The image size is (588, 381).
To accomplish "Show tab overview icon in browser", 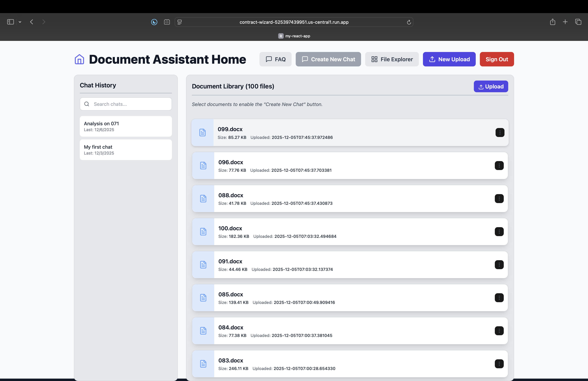I will [x=578, y=22].
